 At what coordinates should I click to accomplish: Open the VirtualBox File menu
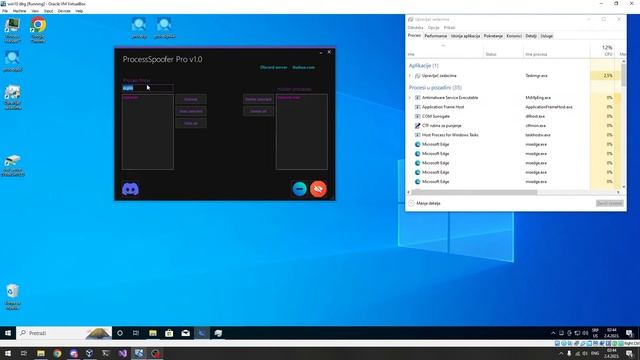(5, 11)
